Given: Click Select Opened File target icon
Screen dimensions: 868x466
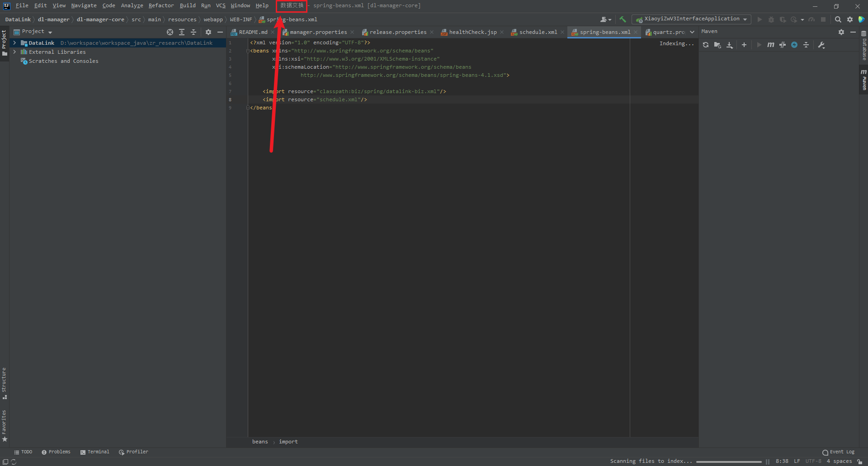Looking at the screenshot, I should pyautogui.click(x=170, y=32).
